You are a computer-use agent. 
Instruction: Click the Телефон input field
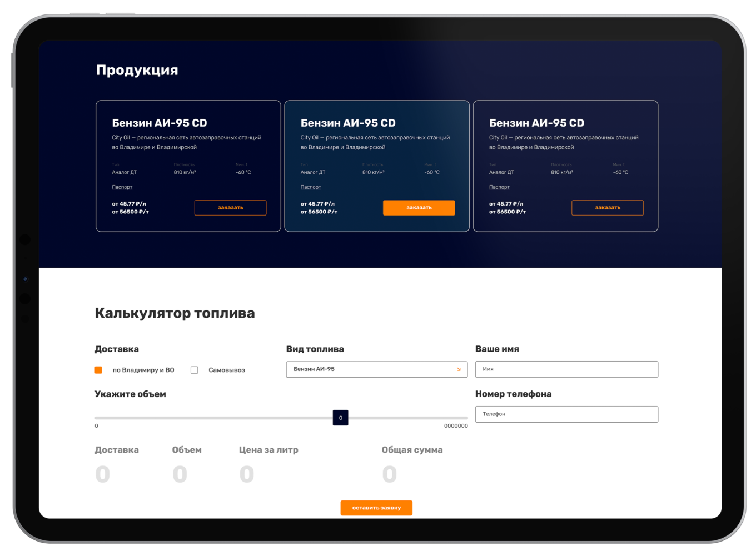click(566, 414)
